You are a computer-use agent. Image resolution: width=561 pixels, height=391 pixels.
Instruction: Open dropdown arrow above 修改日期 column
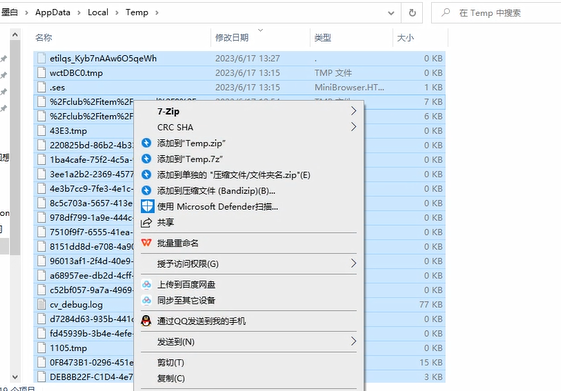point(260,30)
